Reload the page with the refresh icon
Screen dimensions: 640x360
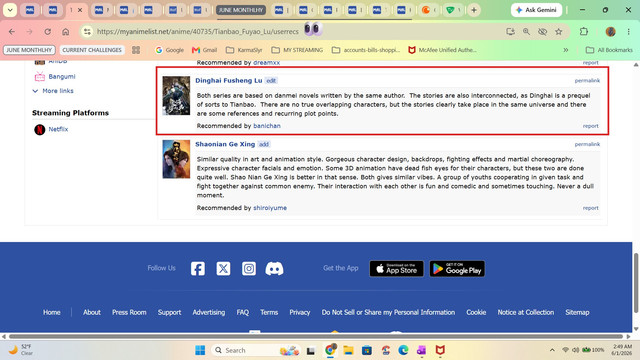tap(48, 32)
